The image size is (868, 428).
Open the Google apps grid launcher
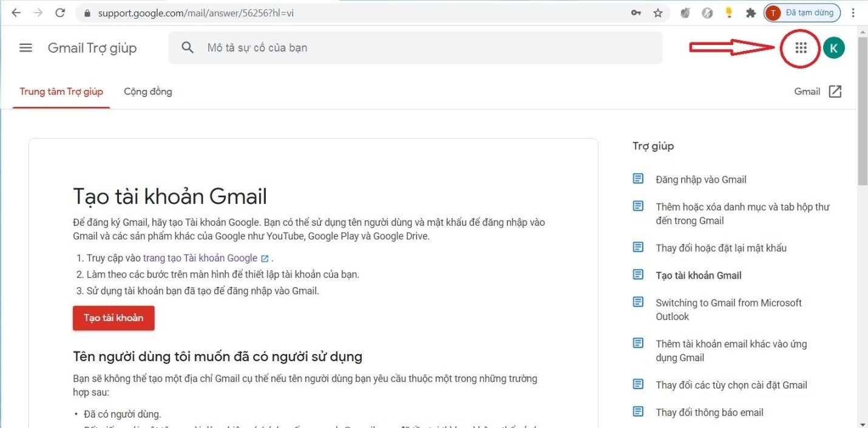tap(801, 47)
